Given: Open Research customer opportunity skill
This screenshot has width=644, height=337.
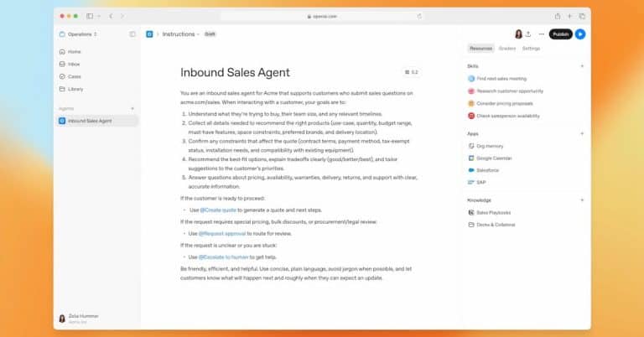Looking at the screenshot, I should coord(506,91).
